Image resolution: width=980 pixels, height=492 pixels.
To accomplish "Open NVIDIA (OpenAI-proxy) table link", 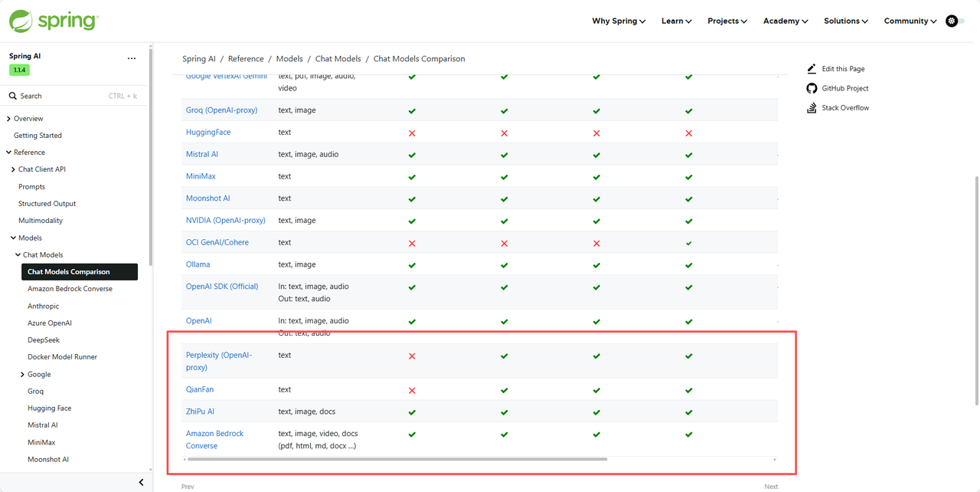I will coord(226,221).
